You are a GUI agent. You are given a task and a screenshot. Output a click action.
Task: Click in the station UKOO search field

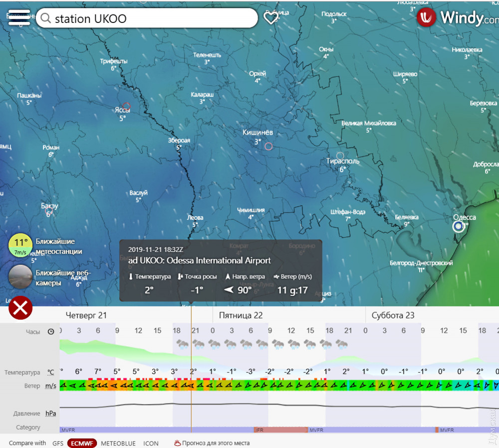click(x=150, y=18)
